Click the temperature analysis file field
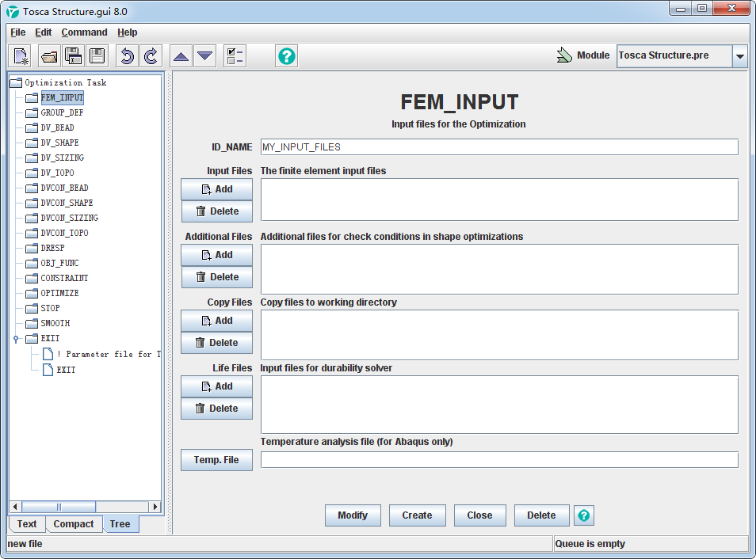The height and width of the screenshot is (559, 756). [x=499, y=460]
